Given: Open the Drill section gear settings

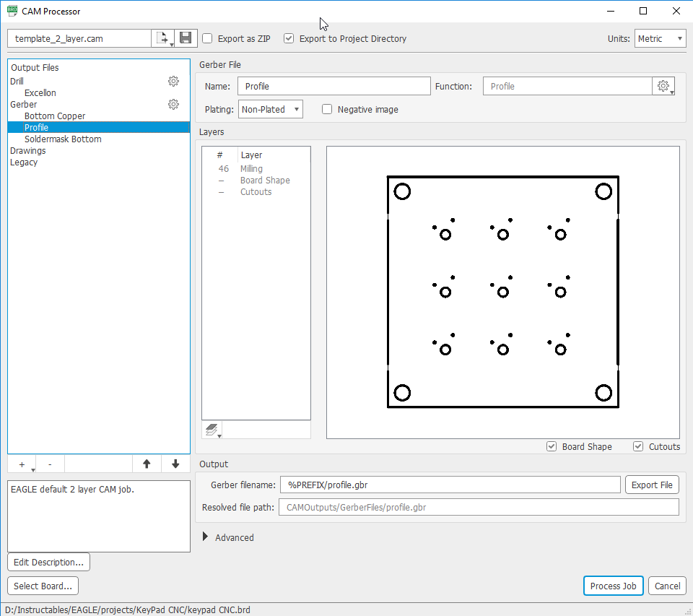Looking at the screenshot, I should (173, 82).
